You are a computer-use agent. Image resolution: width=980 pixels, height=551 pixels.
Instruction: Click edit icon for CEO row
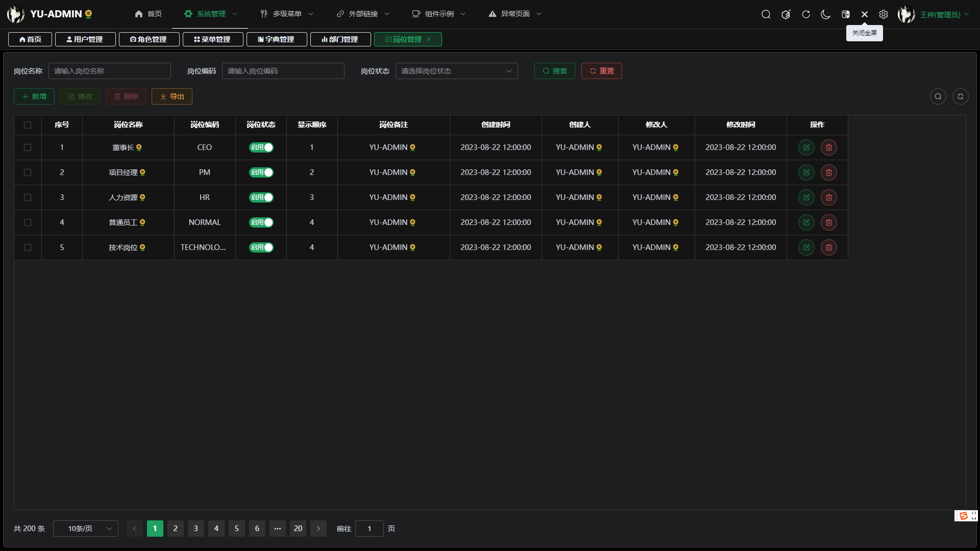pos(806,147)
